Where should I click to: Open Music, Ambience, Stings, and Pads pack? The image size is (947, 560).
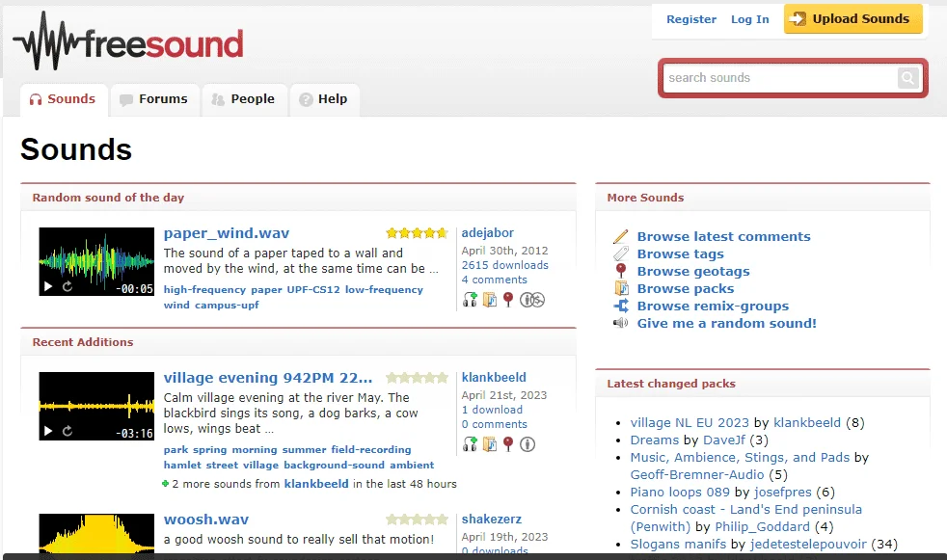coord(740,458)
